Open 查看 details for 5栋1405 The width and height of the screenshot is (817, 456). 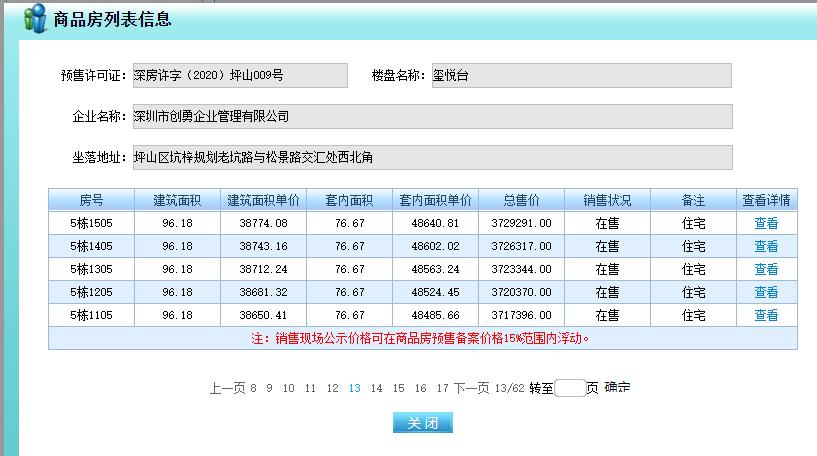(x=766, y=246)
